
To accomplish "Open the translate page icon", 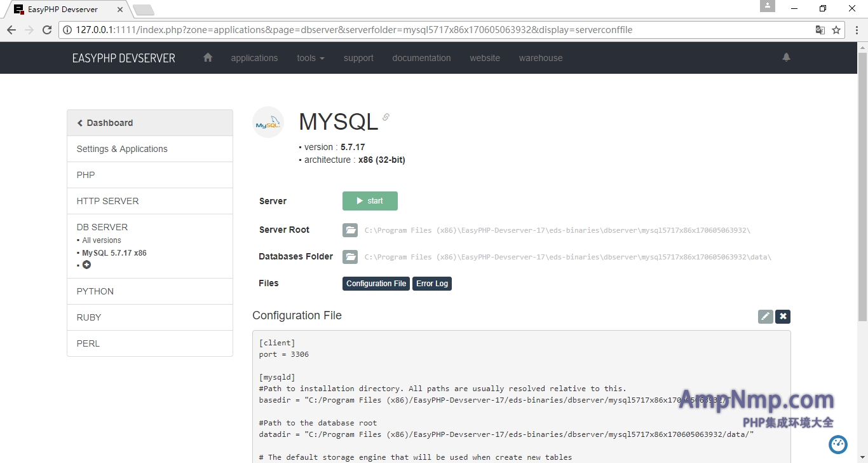I will tap(820, 30).
